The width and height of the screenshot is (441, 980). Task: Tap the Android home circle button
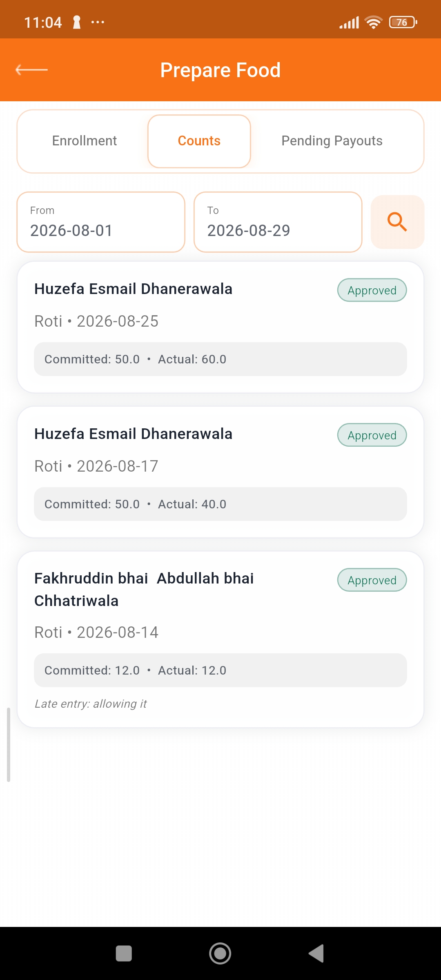coord(220,953)
